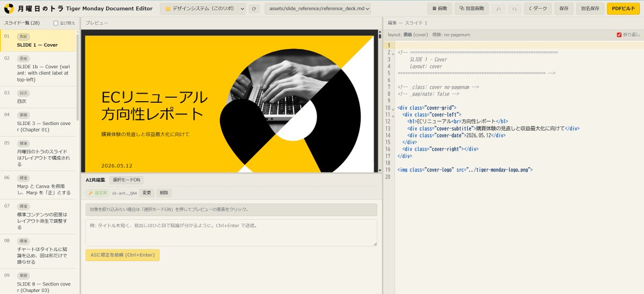The width and height of the screenshot is (644, 294).
Task: Open the reference_deck.md file dropdown
Action: pyautogui.click(x=317, y=9)
